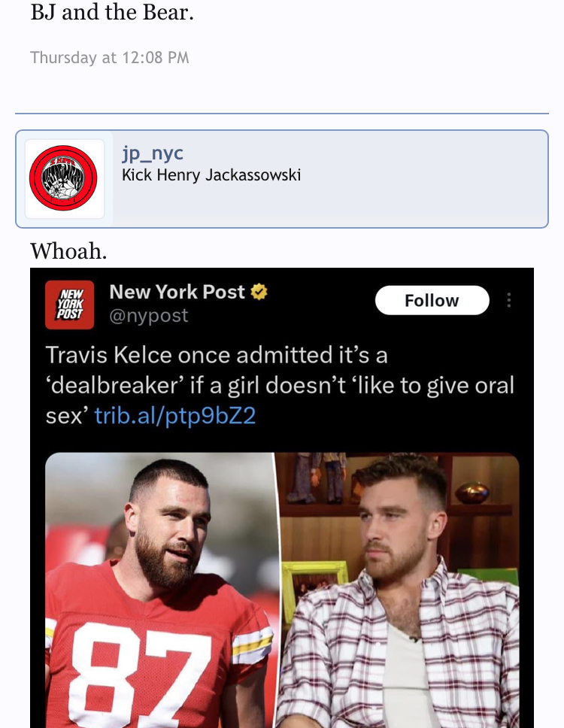
Task: Open jp_nyc's circular avatar image
Action: click(63, 178)
